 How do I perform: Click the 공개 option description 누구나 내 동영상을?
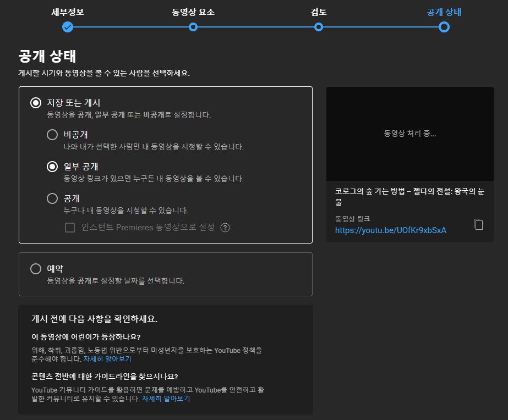pyautogui.click(x=125, y=211)
